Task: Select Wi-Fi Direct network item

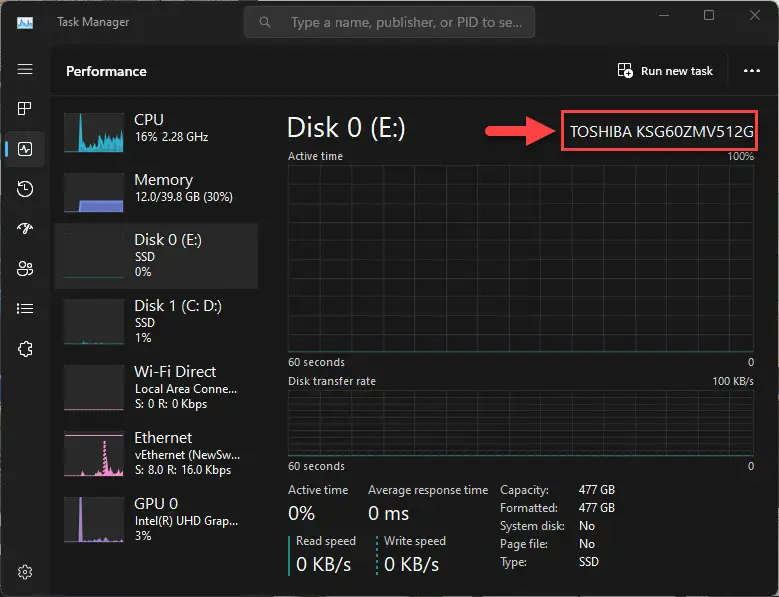Action: click(156, 387)
